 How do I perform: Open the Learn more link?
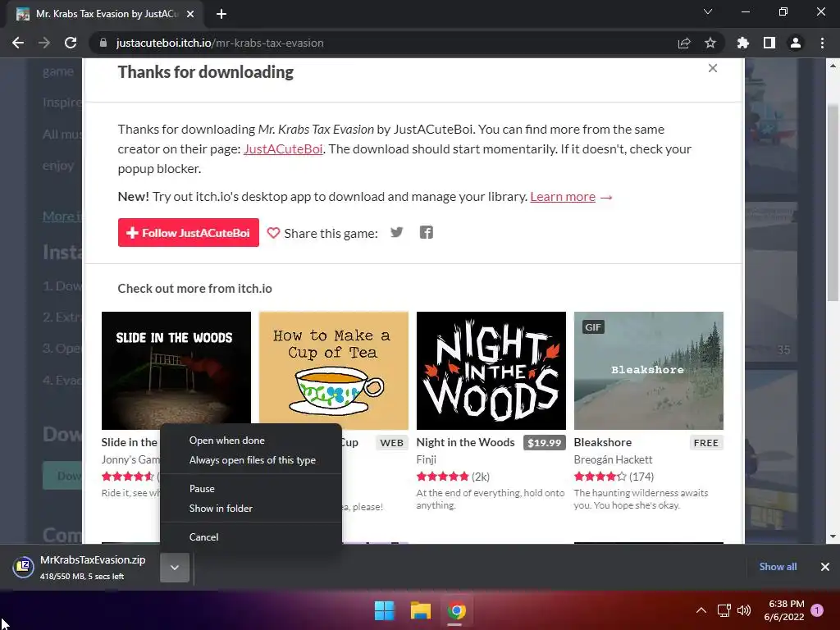click(563, 197)
